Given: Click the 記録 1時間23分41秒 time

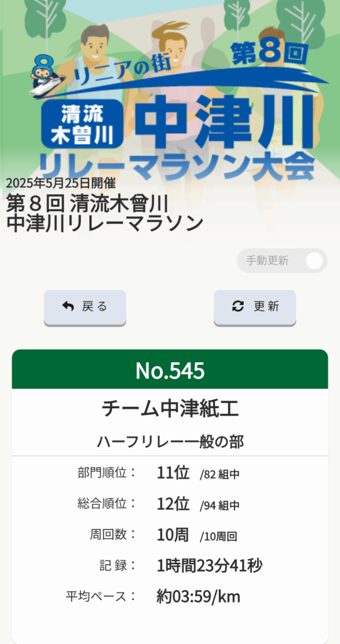Looking at the screenshot, I should tap(209, 566).
